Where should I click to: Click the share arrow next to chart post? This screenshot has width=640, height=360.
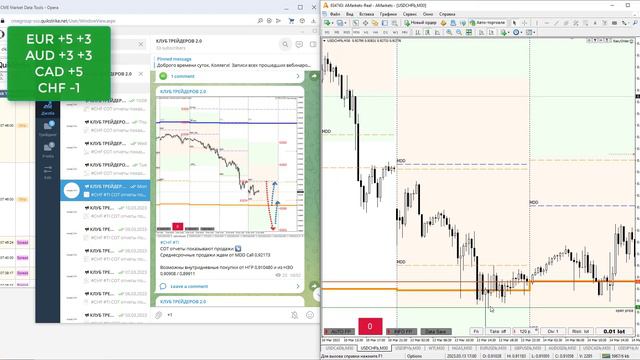(314, 286)
